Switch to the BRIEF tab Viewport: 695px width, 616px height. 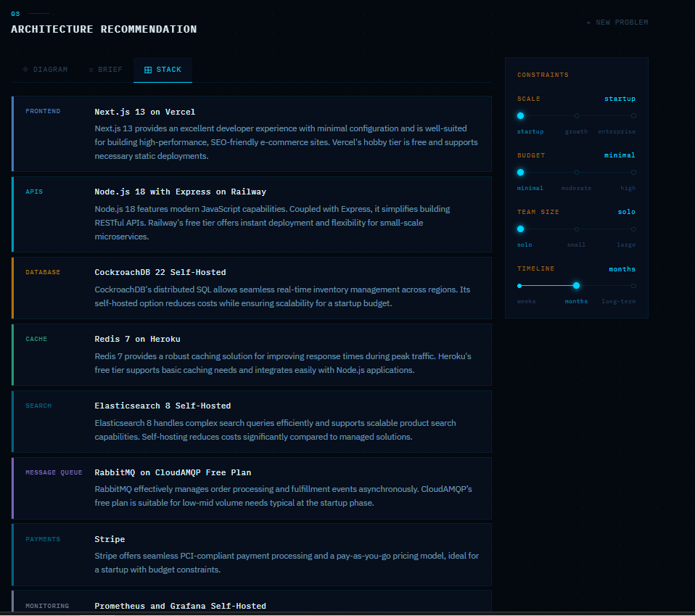tap(105, 69)
